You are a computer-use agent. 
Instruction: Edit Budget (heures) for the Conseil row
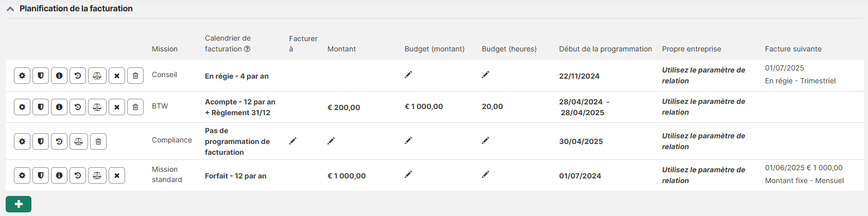[485, 75]
